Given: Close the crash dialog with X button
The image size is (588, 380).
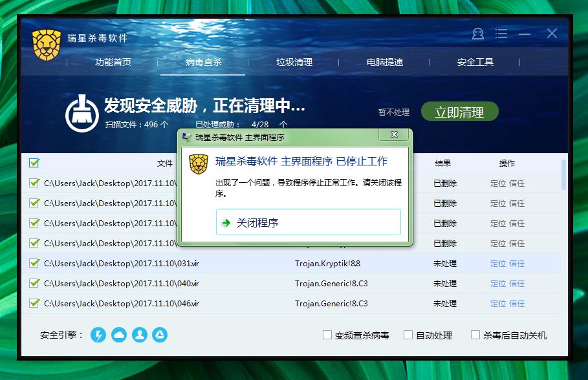Looking at the screenshot, I should point(394,134).
